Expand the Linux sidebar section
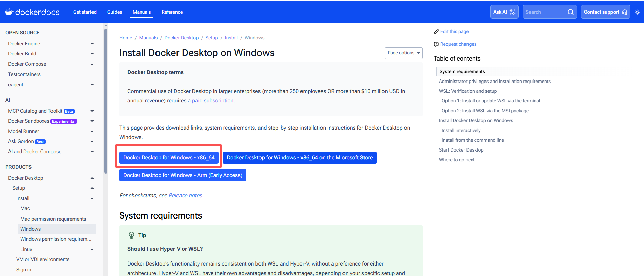Image resolution: width=644 pixels, height=276 pixels. click(x=92, y=249)
